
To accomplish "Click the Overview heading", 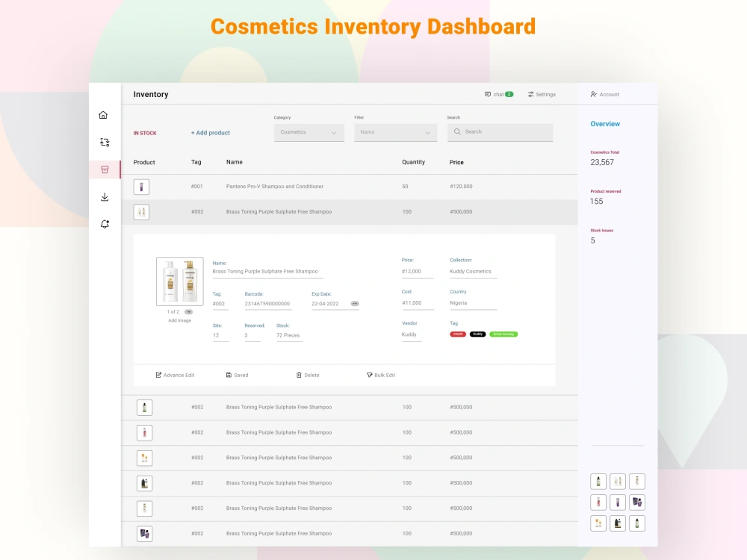I will 605,124.
